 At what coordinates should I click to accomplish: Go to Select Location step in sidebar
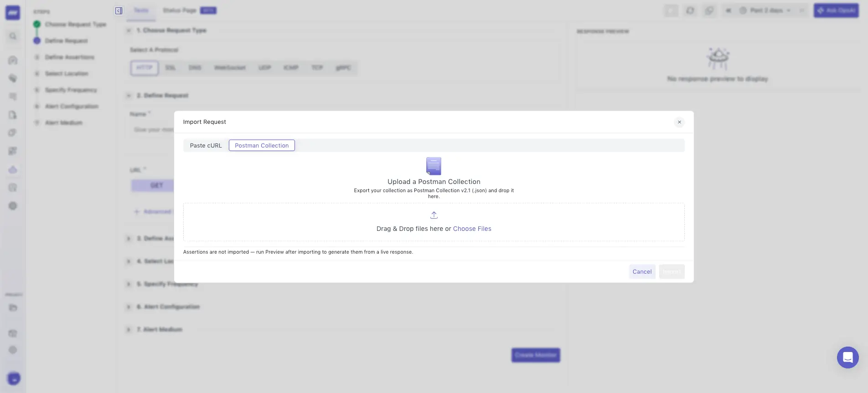click(67, 74)
